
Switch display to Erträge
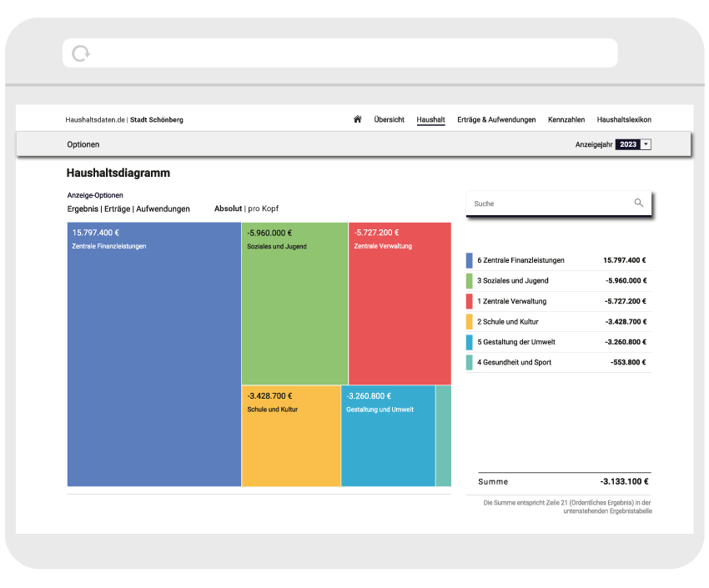click(x=117, y=209)
